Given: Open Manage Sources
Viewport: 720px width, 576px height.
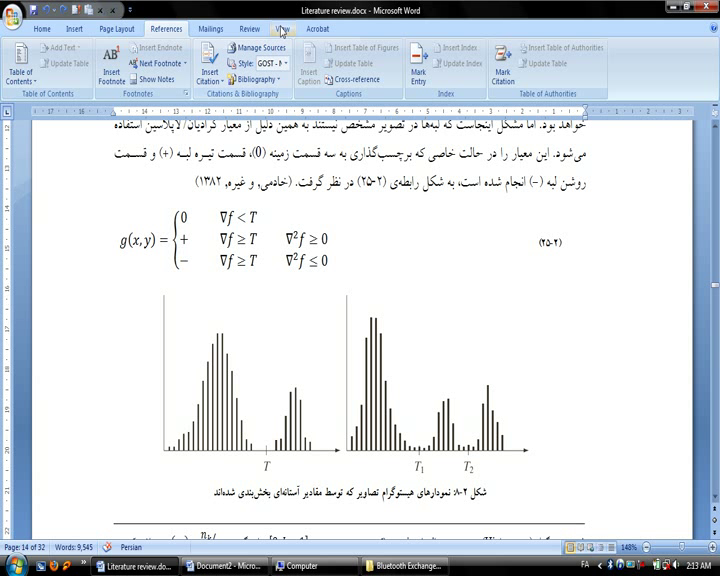Looking at the screenshot, I should click(x=256, y=48).
